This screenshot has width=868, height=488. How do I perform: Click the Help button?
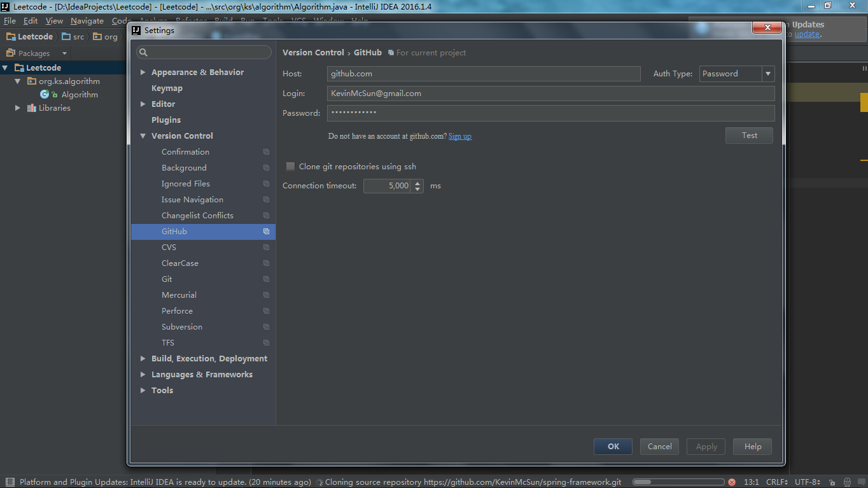click(x=752, y=447)
